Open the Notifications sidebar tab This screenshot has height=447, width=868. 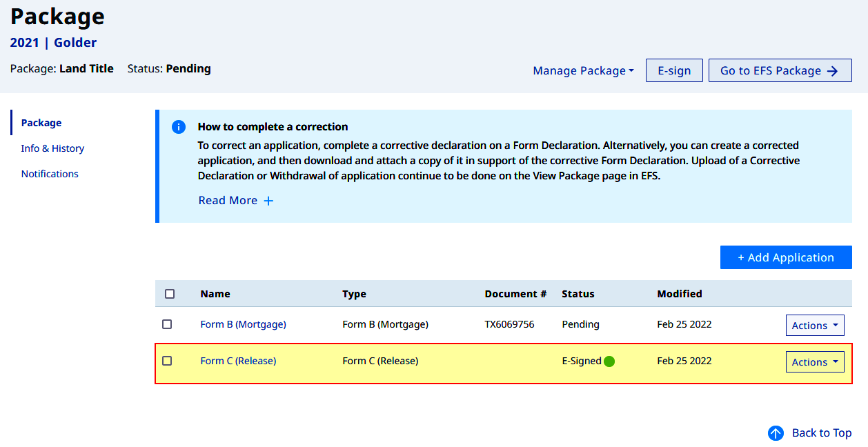pos(50,174)
